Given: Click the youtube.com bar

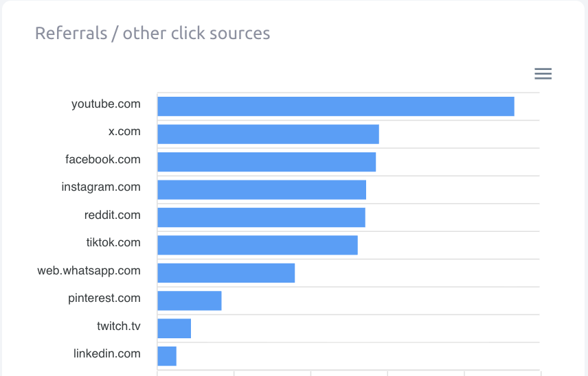Looking at the screenshot, I should coord(335,106).
